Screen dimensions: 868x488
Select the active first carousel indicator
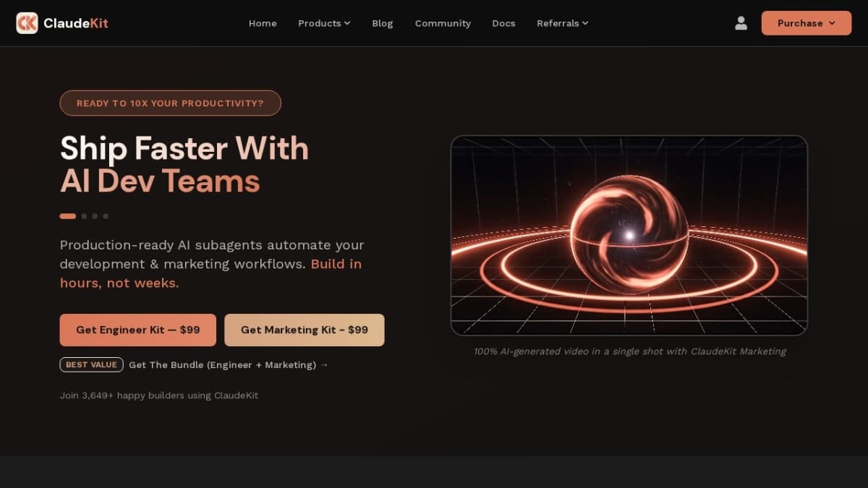[x=68, y=215]
